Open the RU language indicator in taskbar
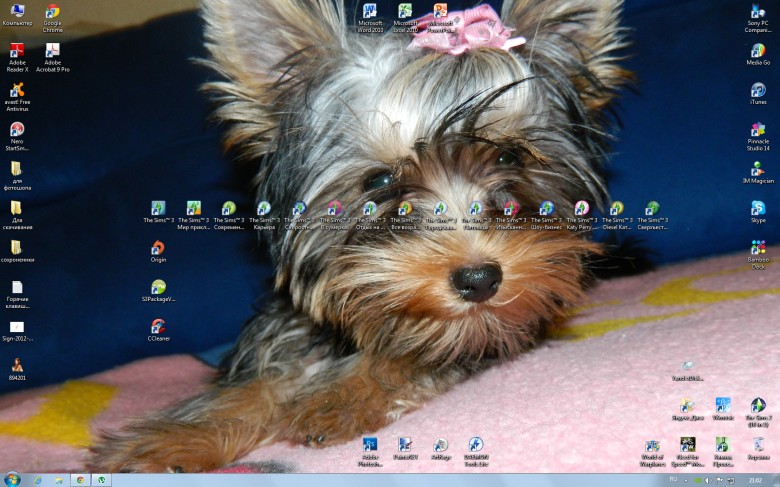780x487 pixels. pyautogui.click(x=672, y=480)
